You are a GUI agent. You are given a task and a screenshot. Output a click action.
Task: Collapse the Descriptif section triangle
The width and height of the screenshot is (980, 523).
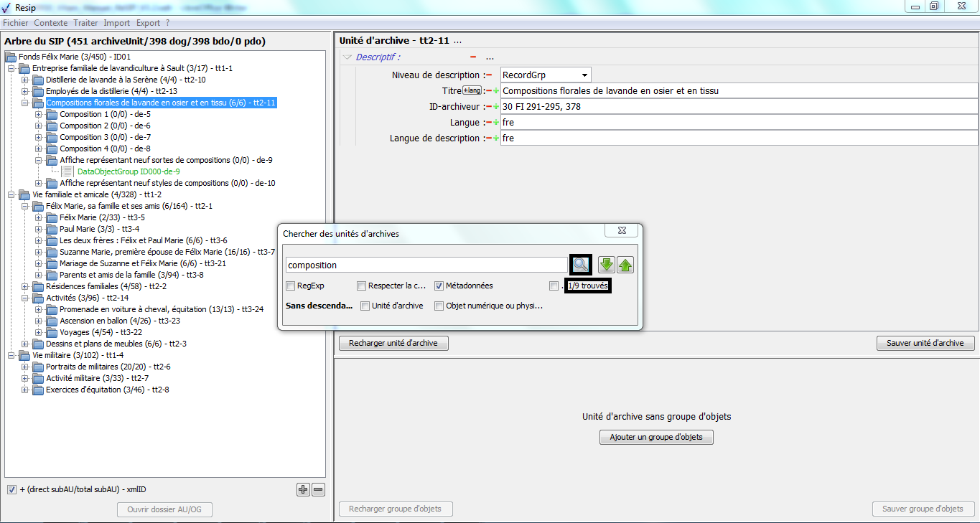coord(347,57)
